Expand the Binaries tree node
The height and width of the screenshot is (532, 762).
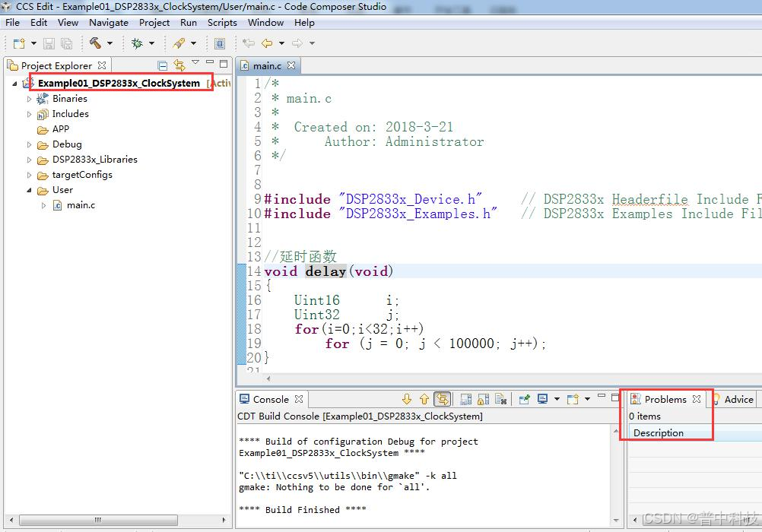pos(29,99)
